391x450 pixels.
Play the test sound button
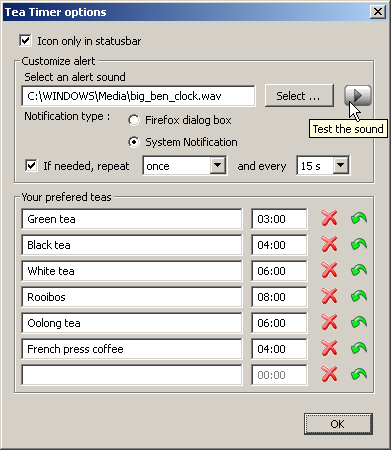[x=358, y=96]
